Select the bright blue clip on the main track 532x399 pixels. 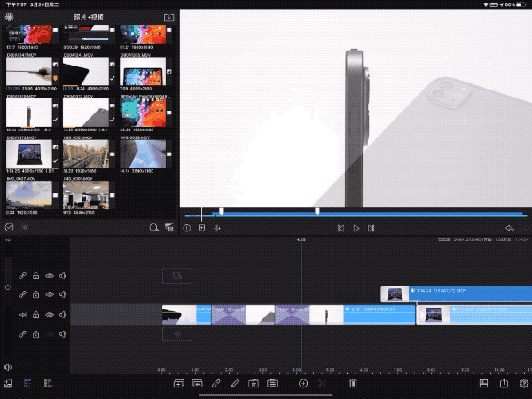(363, 315)
